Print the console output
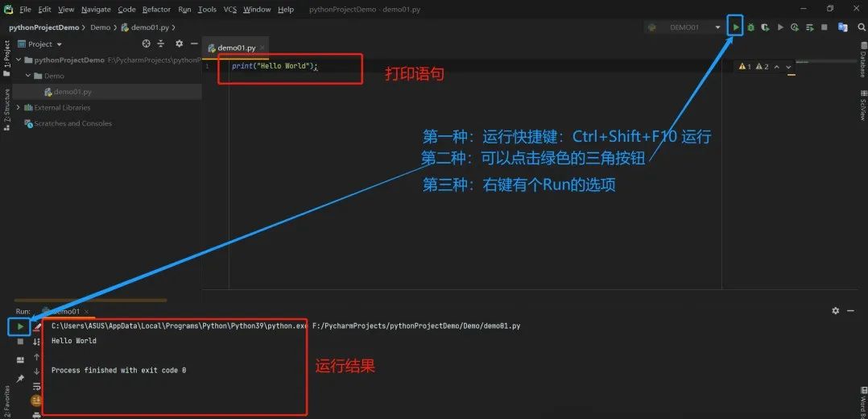This screenshot has width=868, height=419. point(37,414)
